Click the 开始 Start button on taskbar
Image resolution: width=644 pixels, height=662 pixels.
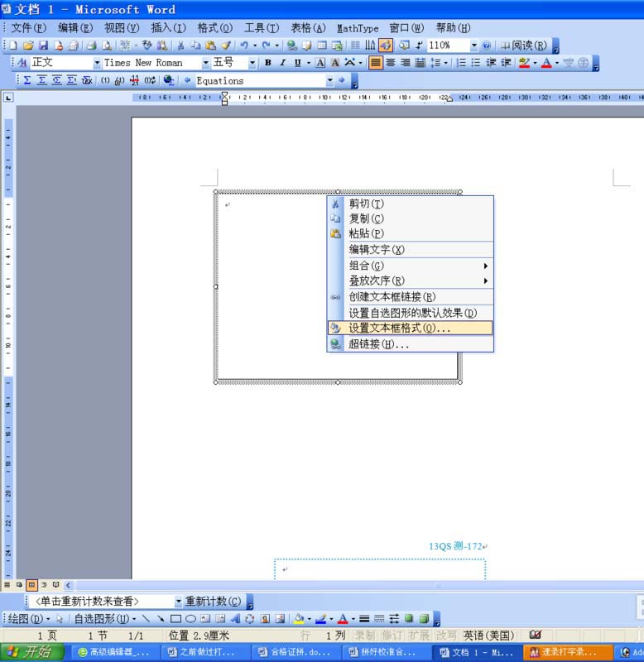click(32, 652)
